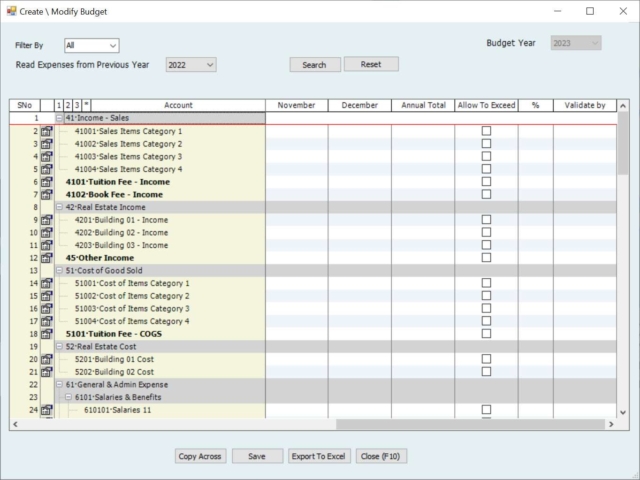Image resolution: width=640 pixels, height=480 pixels.
Task: Click the level 2 outline button in header
Action: point(68,105)
